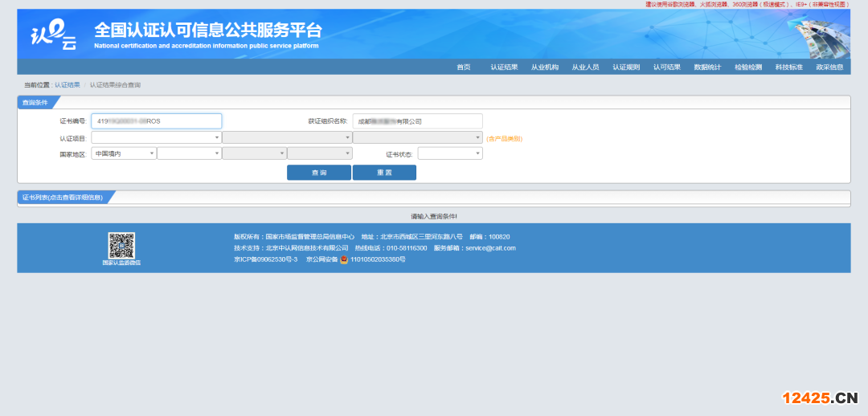
Task: Click the 认云 logo in header
Action: 53,35
